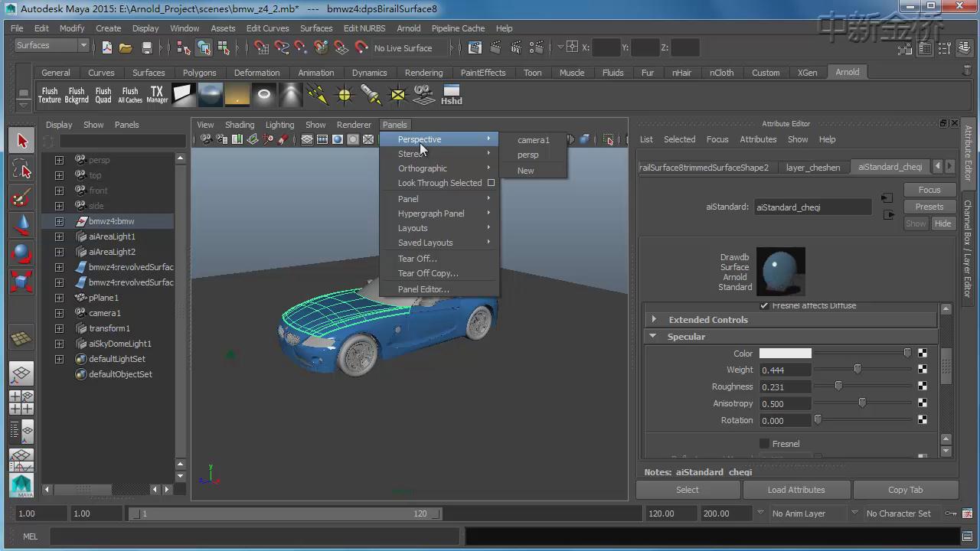This screenshot has width=980, height=551.
Task: Click the material sphere preview thumbnail
Action: (780, 271)
